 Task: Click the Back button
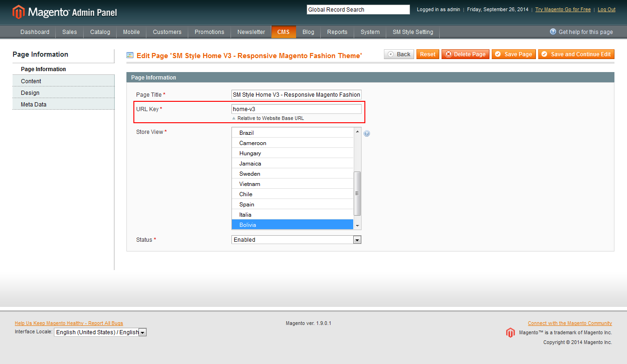pyautogui.click(x=399, y=54)
